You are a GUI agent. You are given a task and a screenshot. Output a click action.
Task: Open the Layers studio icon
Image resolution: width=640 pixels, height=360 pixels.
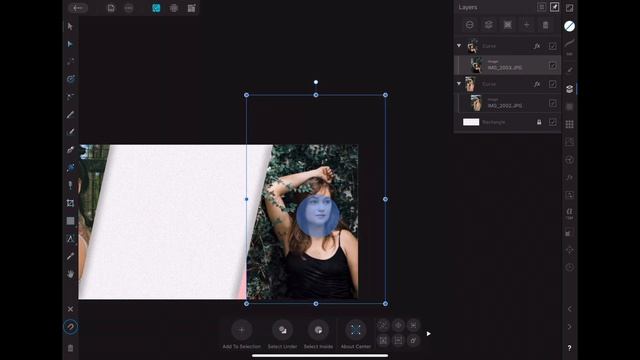[569, 89]
